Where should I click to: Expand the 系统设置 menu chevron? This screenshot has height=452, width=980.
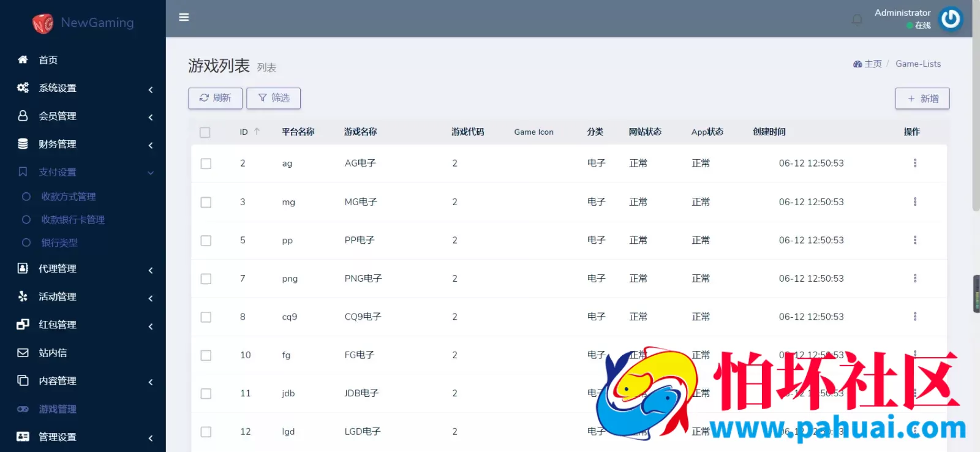151,89
